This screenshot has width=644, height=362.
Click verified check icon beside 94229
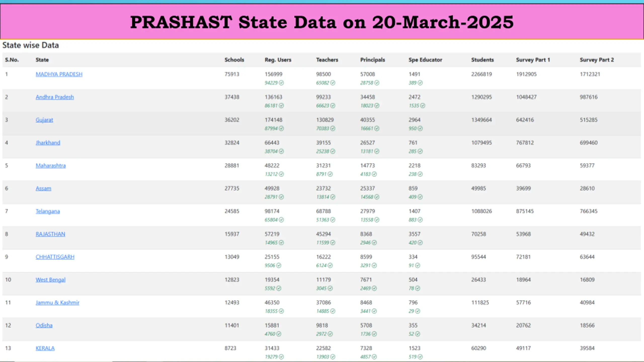pos(281,83)
